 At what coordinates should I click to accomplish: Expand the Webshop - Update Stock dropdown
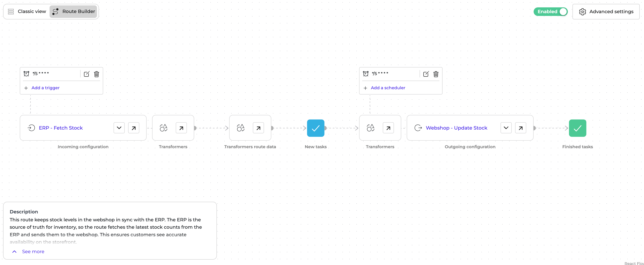point(506,128)
